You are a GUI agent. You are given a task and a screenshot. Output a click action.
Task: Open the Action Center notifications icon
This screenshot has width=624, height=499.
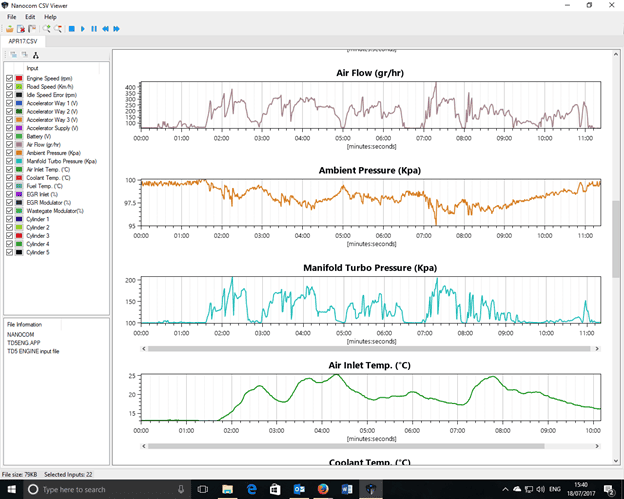click(609, 489)
